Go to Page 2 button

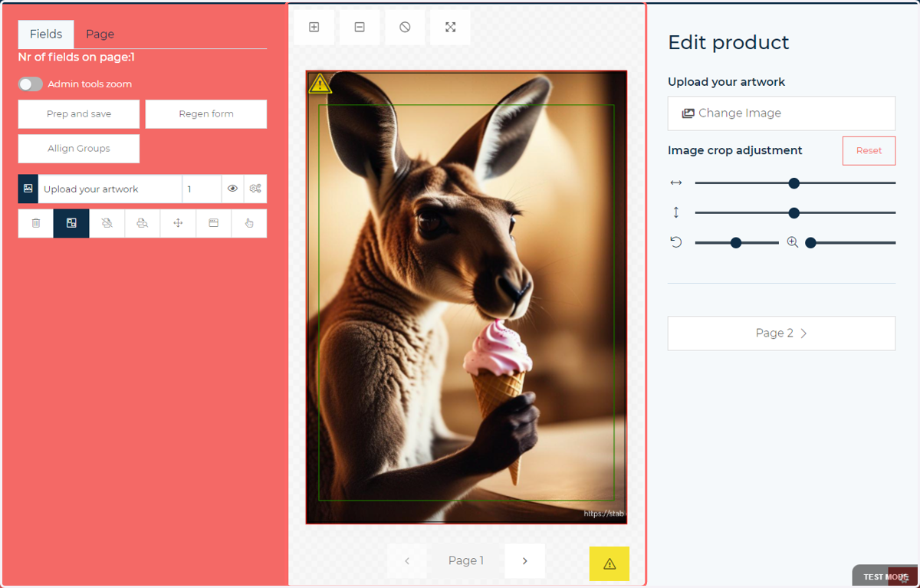tap(781, 333)
